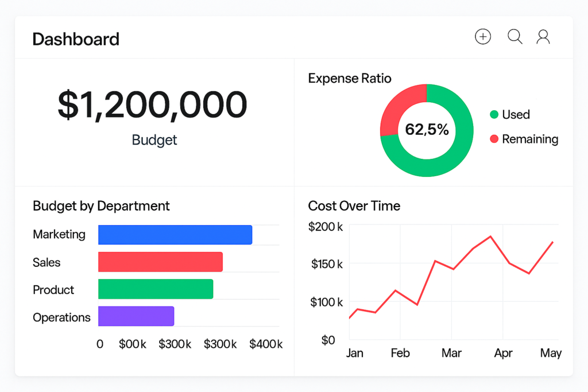Click the green Product bar
This screenshot has height=392, width=588.
[156, 289]
